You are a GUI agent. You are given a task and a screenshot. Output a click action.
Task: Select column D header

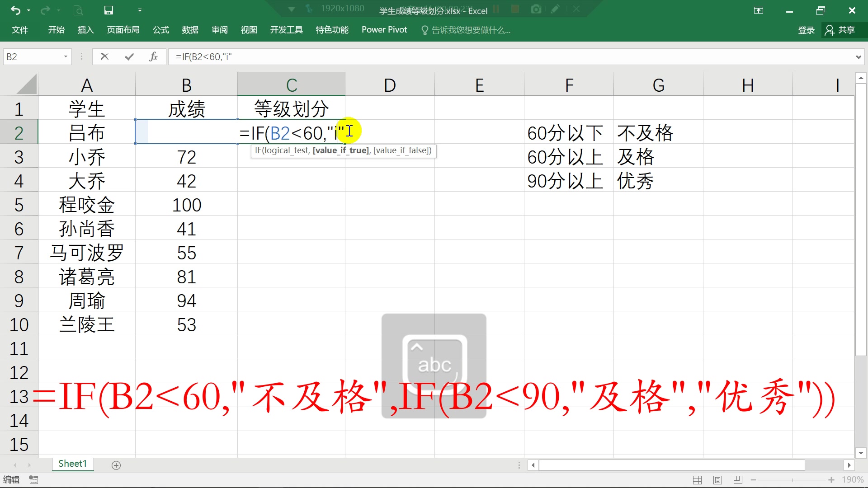390,84
